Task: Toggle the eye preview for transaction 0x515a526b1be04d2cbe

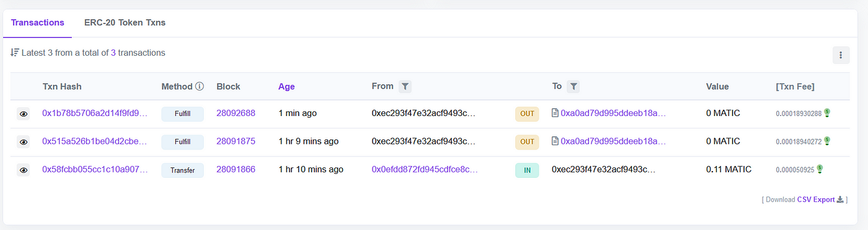Action: (x=23, y=142)
